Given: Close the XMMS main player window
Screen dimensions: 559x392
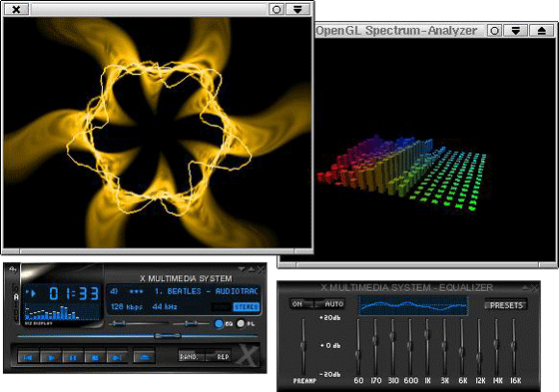Looking at the screenshot, I should [262, 269].
